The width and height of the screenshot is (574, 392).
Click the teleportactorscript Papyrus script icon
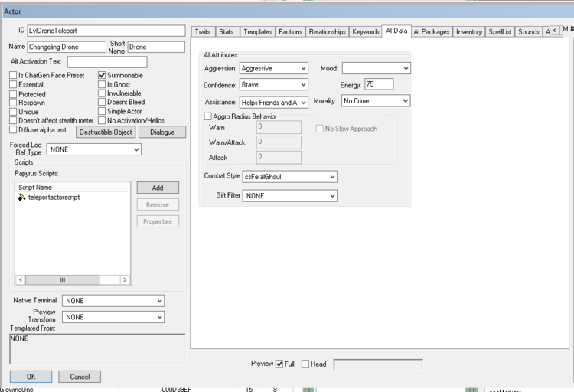[21, 197]
